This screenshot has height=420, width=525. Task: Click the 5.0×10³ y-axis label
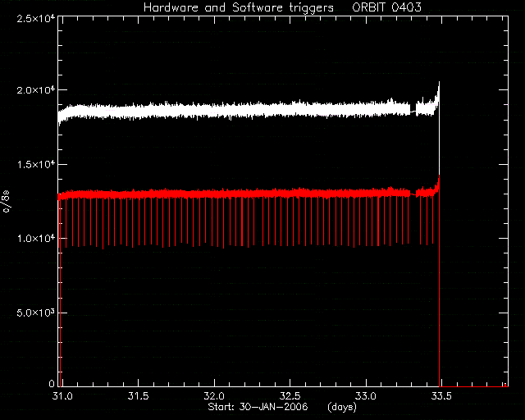coord(35,313)
